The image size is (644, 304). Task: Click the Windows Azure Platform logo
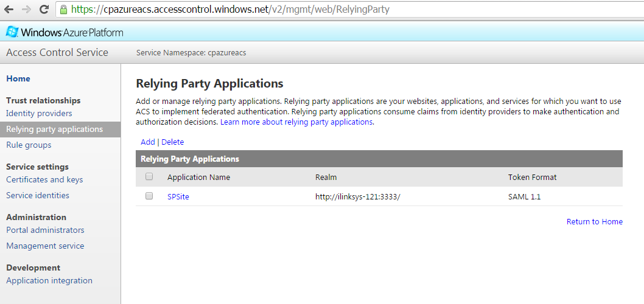point(65,32)
